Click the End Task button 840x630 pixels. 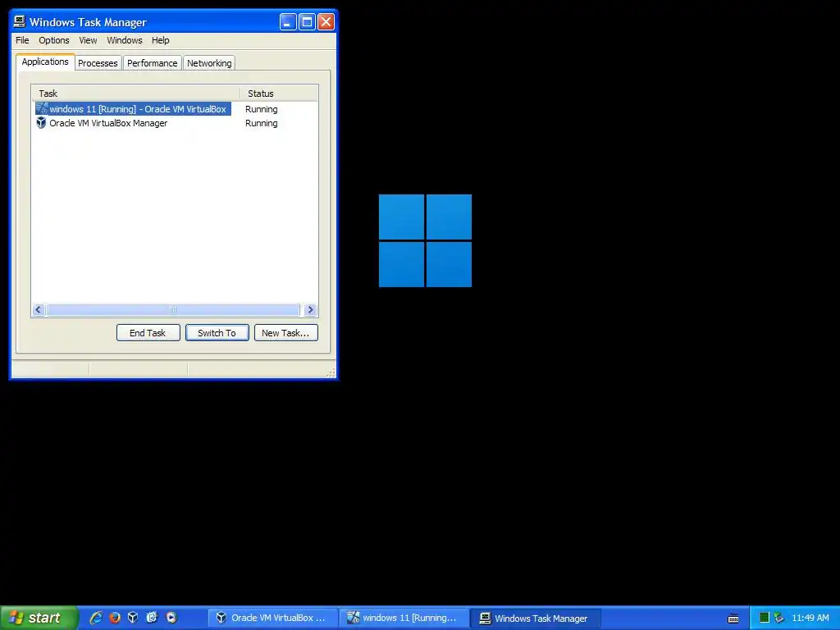(148, 333)
